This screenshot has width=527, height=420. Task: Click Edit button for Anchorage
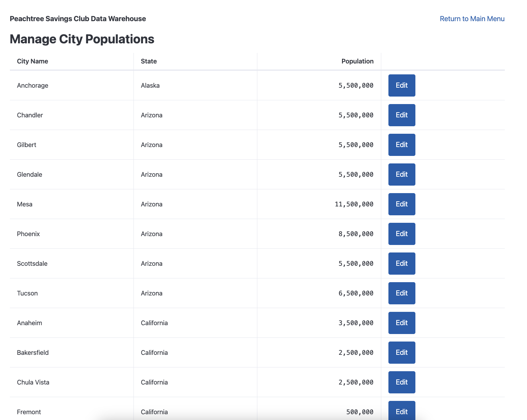point(401,85)
